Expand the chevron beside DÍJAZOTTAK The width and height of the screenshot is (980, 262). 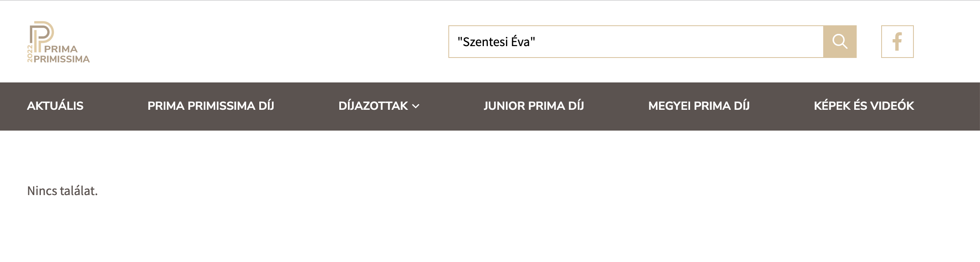416,106
